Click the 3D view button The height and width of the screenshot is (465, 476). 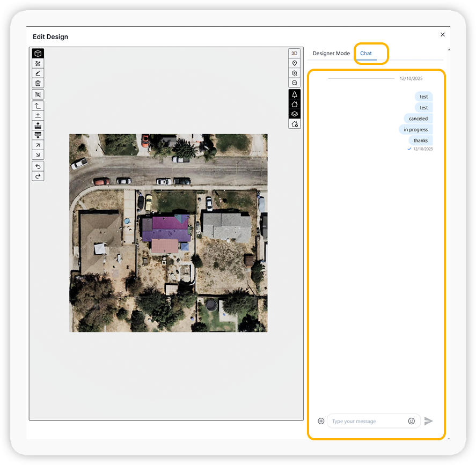click(294, 53)
